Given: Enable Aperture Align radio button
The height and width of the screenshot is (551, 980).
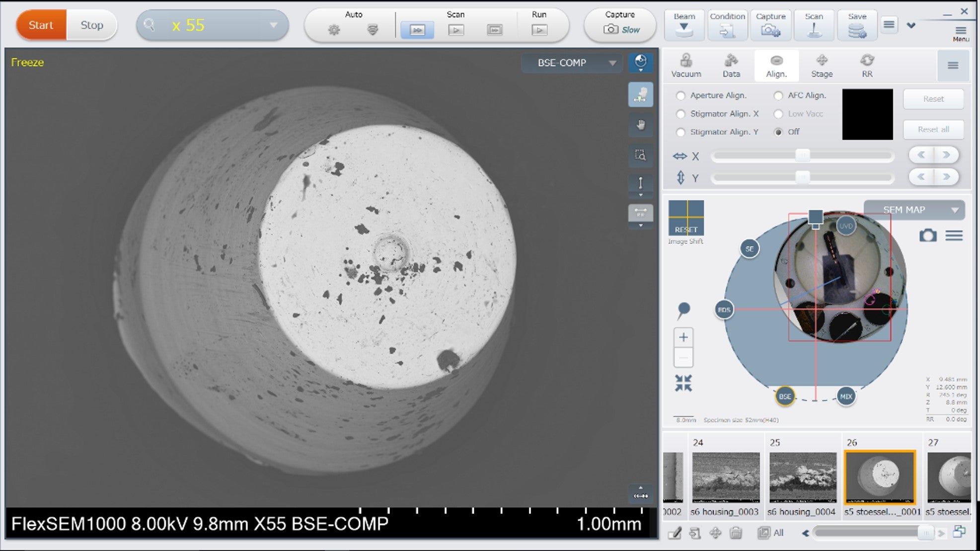Looking at the screenshot, I should click(x=680, y=95).
